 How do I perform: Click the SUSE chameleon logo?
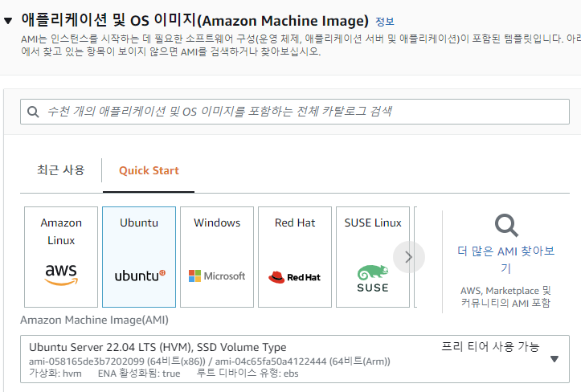pos(373,279)
